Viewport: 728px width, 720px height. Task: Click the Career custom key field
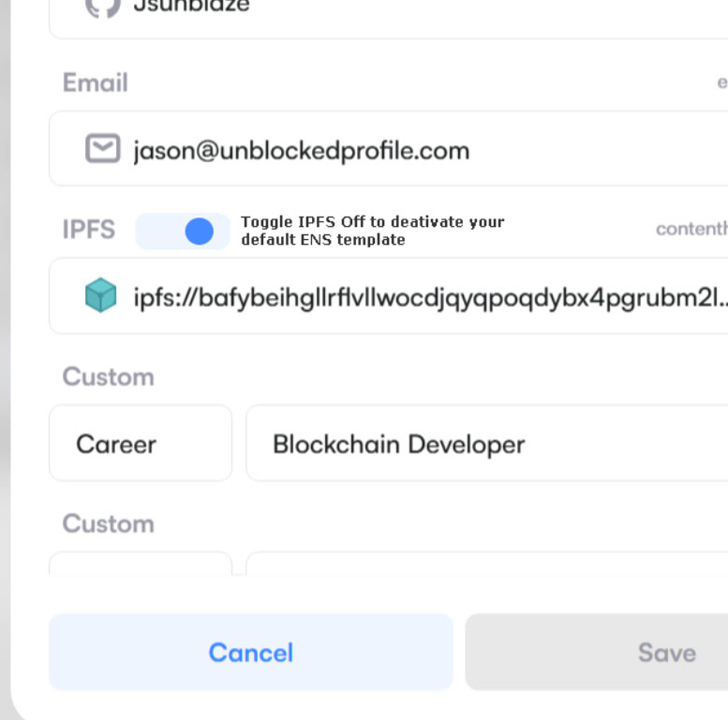click(141, 443)
